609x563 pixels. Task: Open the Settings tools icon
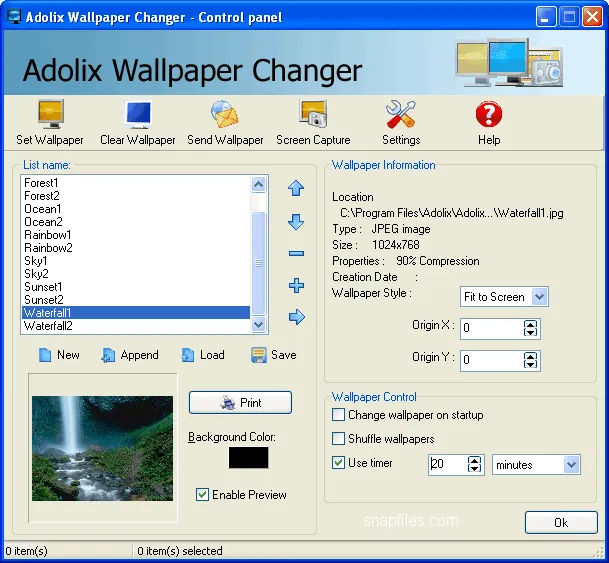pyautogui.click(x=401, y=115)
